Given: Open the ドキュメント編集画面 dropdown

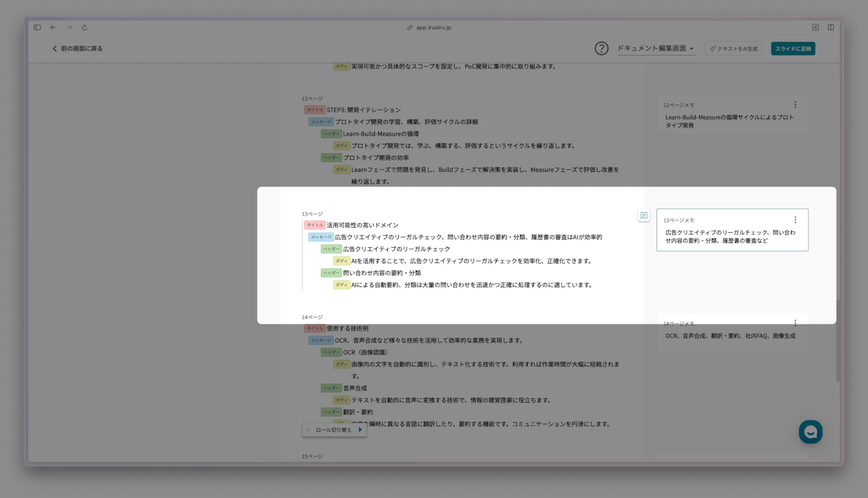Looking at the screenshot, I should (656, 49).
